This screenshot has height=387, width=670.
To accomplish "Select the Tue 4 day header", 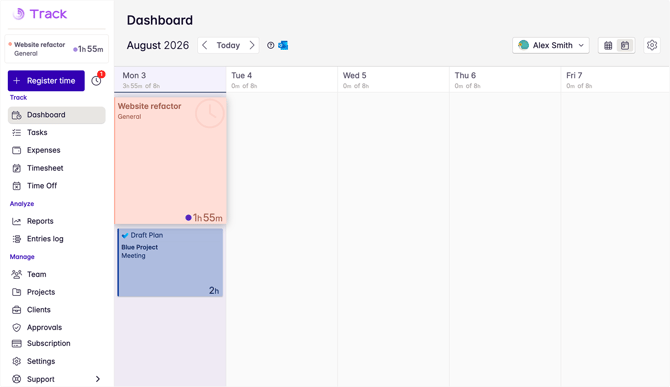I will point(282,80).
